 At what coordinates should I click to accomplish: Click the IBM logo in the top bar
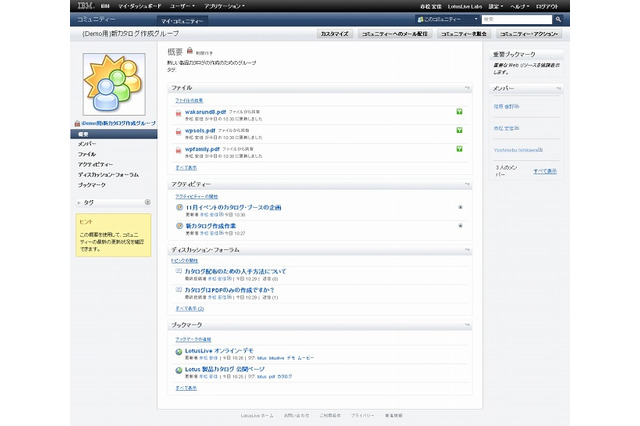pos(85,5)
